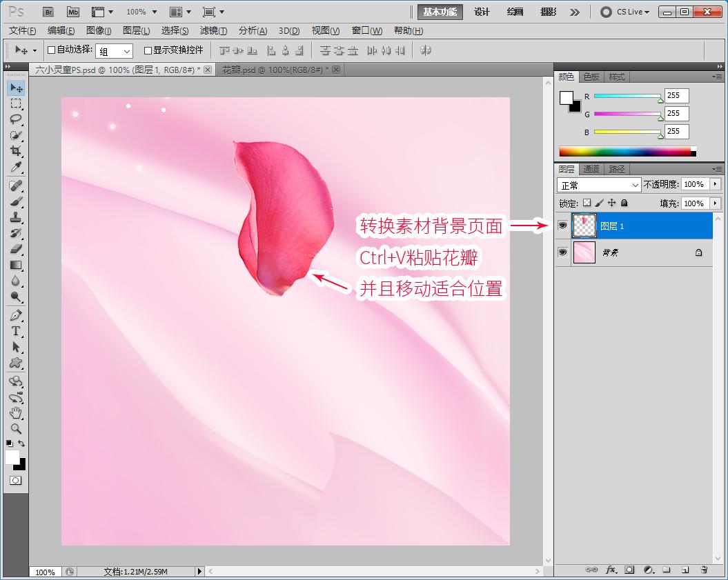Click the R channel slider

click(628, 96)
